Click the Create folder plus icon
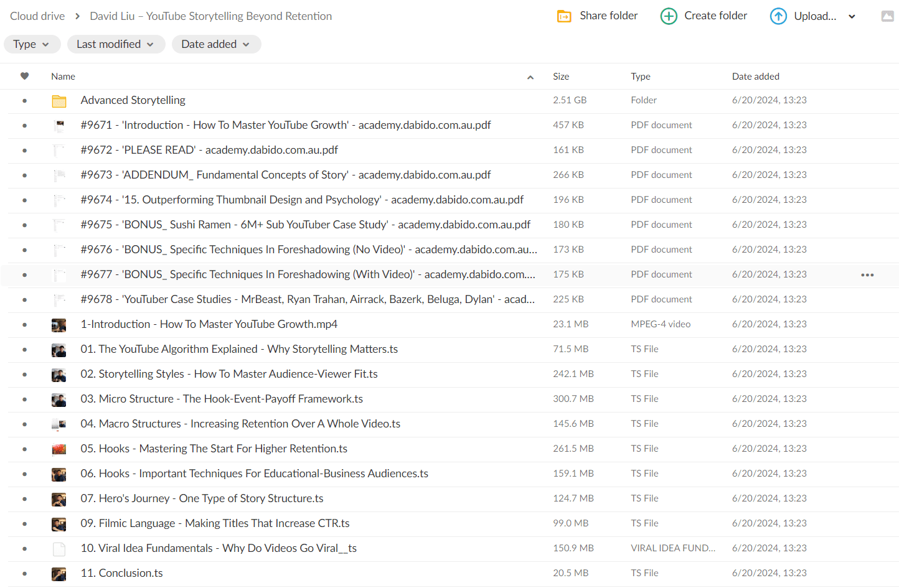The height and width of the screenshot is (588, 899). tap(669, 16)
